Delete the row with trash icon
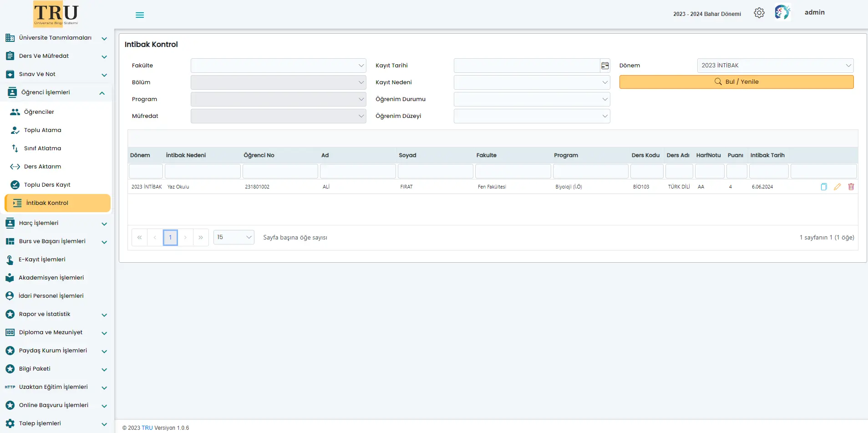 pos(851,187)
